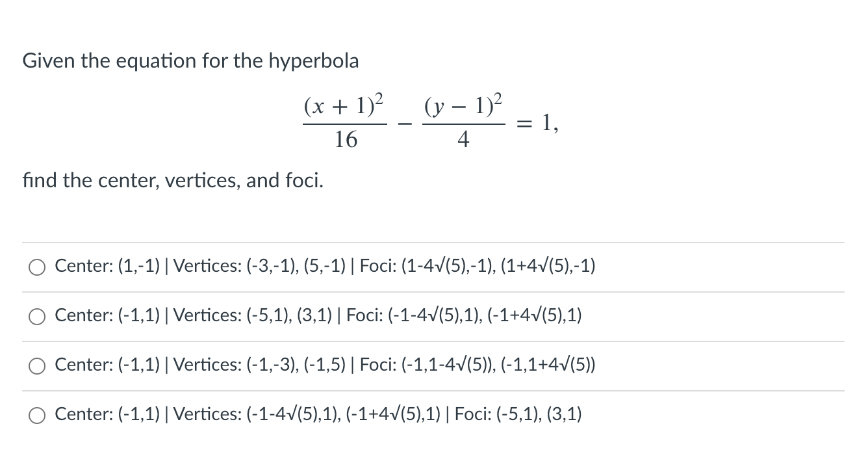Click the '= 1,' part of the equation
Image resolution: width=868 pixels, height=450 pixels.
click(538, 122)
